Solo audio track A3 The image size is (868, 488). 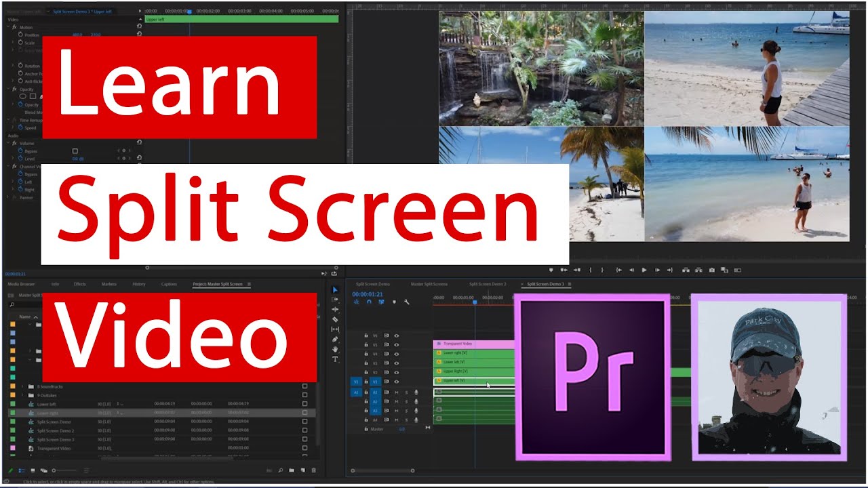406,410
